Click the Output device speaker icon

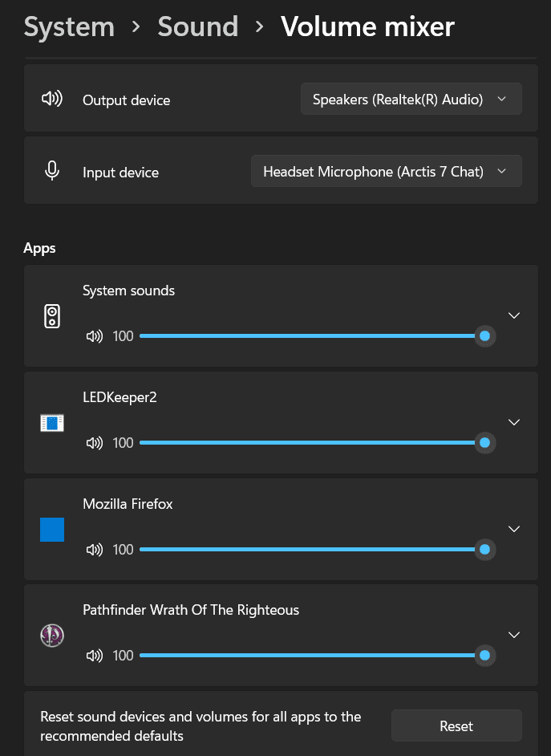52,99
